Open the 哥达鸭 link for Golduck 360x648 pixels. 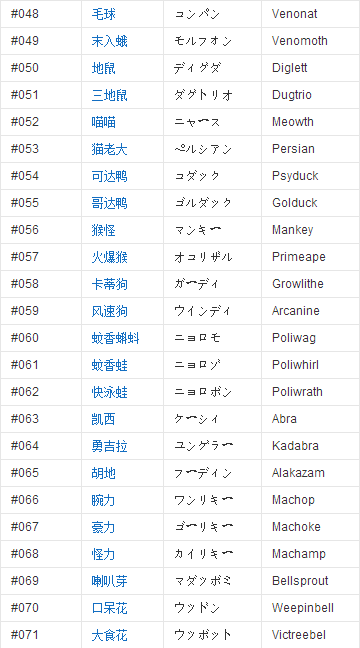point(110,203)
